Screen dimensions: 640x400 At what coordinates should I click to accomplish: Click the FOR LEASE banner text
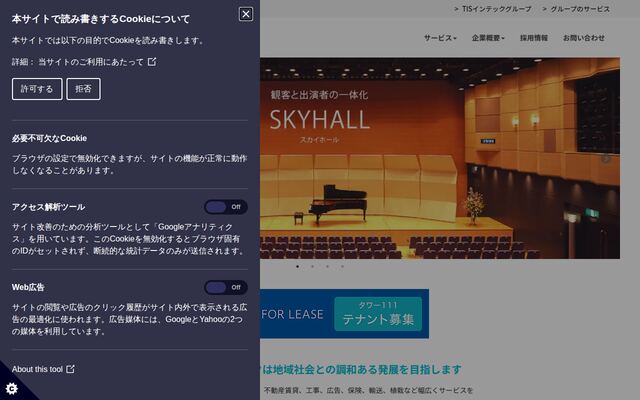point(292,314)
